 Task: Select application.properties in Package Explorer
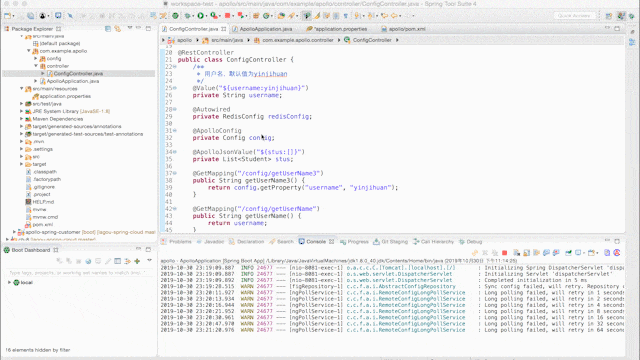tap(65, 96)
